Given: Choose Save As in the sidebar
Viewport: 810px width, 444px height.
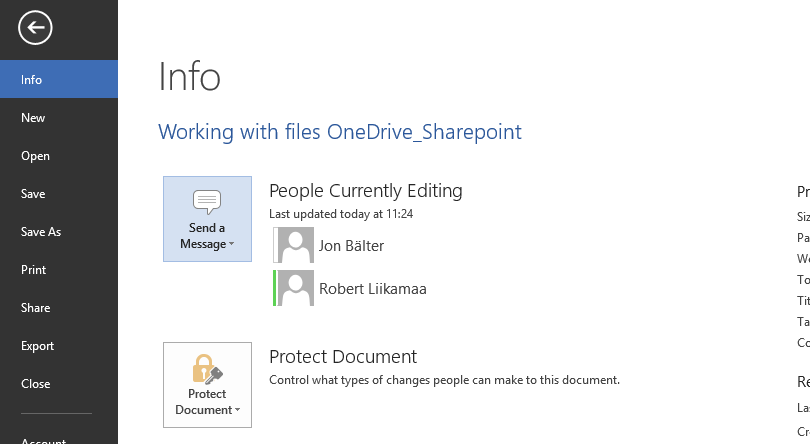Looking at the screenshot, I should click(59, 232).
